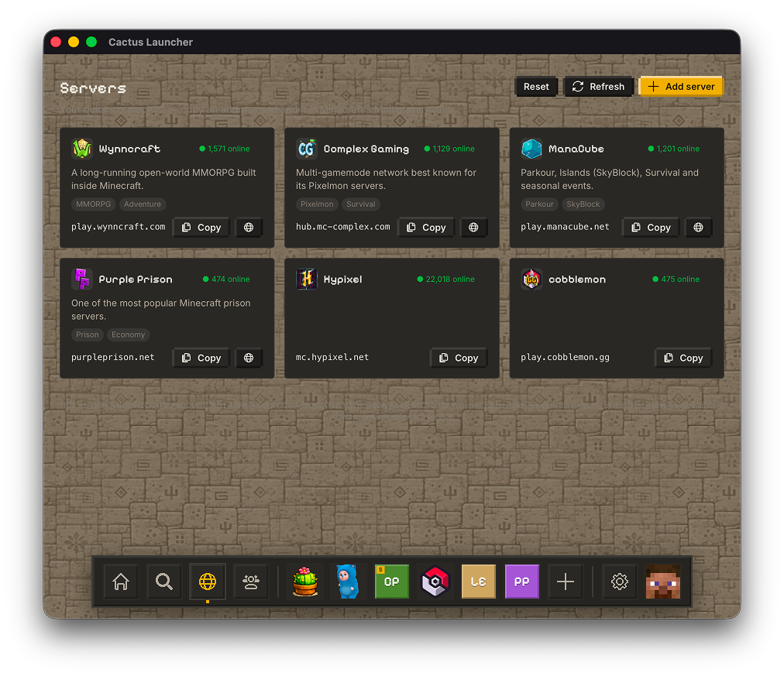Select the tan LE instance tile
This screenshot has height=676, width=784.
pos(479,581)
